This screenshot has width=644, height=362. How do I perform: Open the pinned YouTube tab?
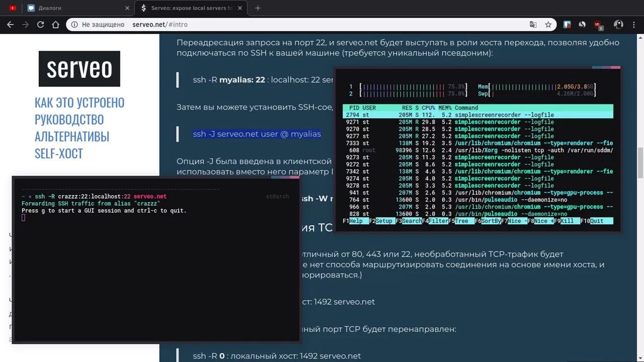[12, 8]
